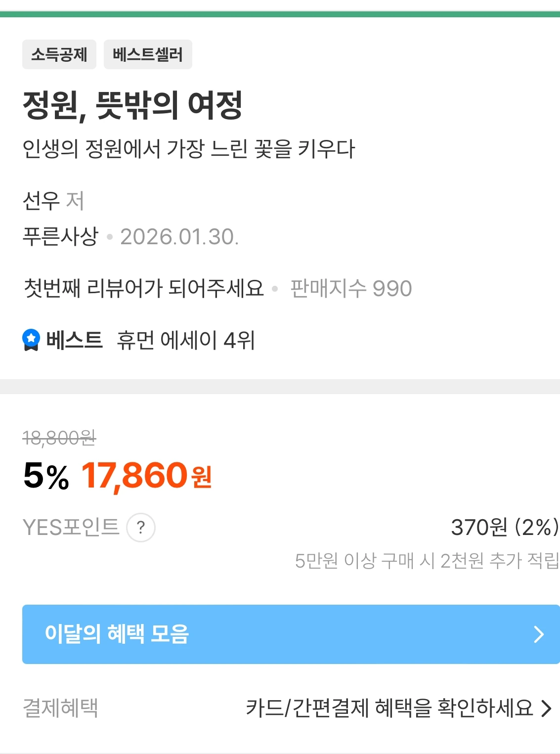The width and height of the screenshot is (560, 754).
Task: Tap the chevron next to 카드/간편결제 혜택
Action: [x=546, y=708]
